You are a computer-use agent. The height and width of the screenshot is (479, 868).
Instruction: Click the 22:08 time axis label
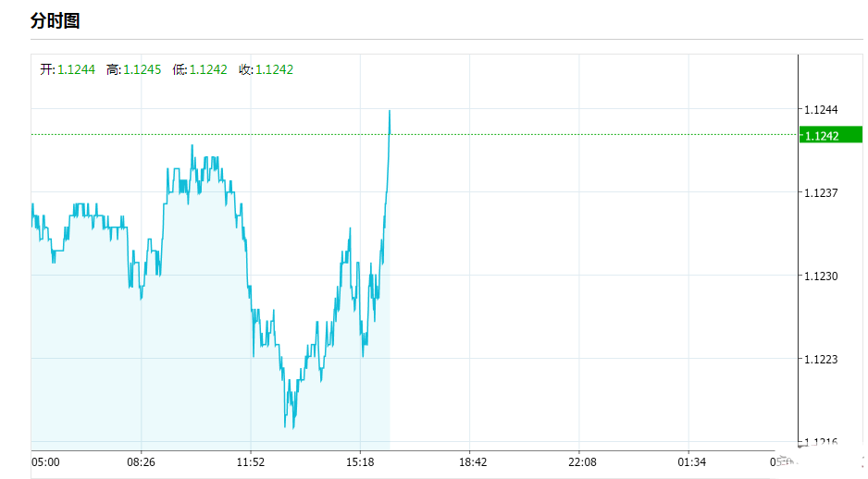point(580,461)
